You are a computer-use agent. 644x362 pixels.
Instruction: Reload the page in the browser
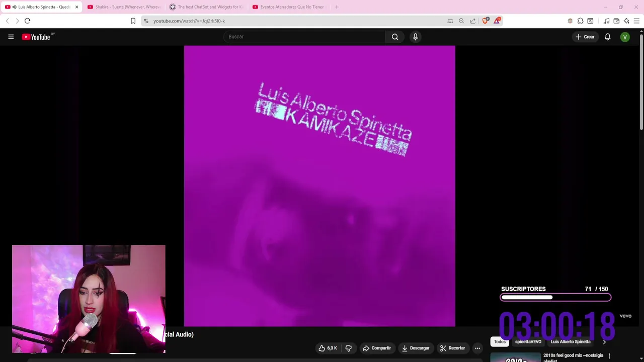[x=27, y=21]
